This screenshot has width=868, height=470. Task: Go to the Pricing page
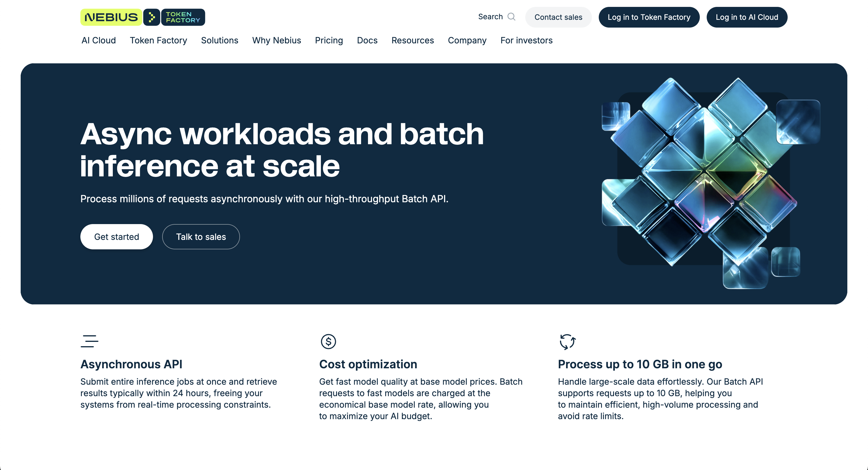329,41
